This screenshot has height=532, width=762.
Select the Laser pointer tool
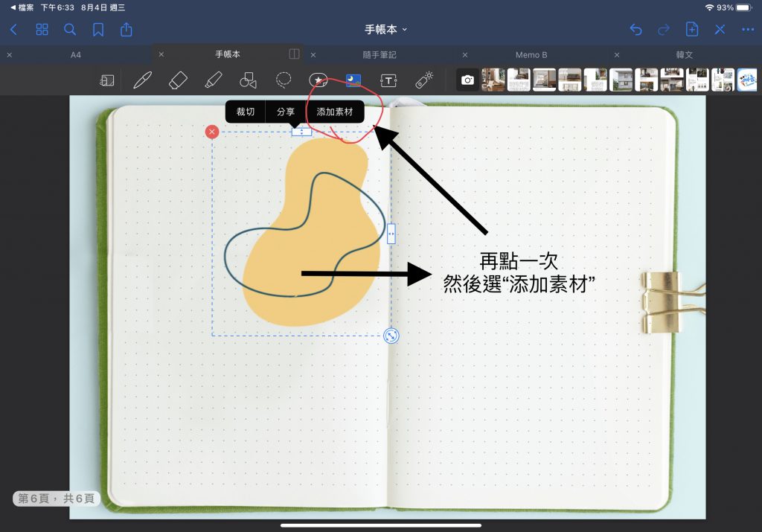(423, 80)
